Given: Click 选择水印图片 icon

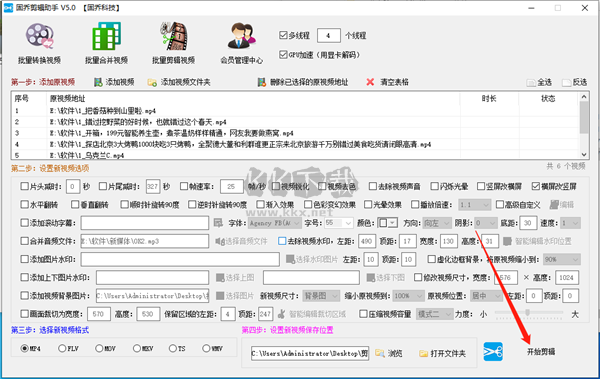Looking at the screenshot, I should (x=290, y=259).
